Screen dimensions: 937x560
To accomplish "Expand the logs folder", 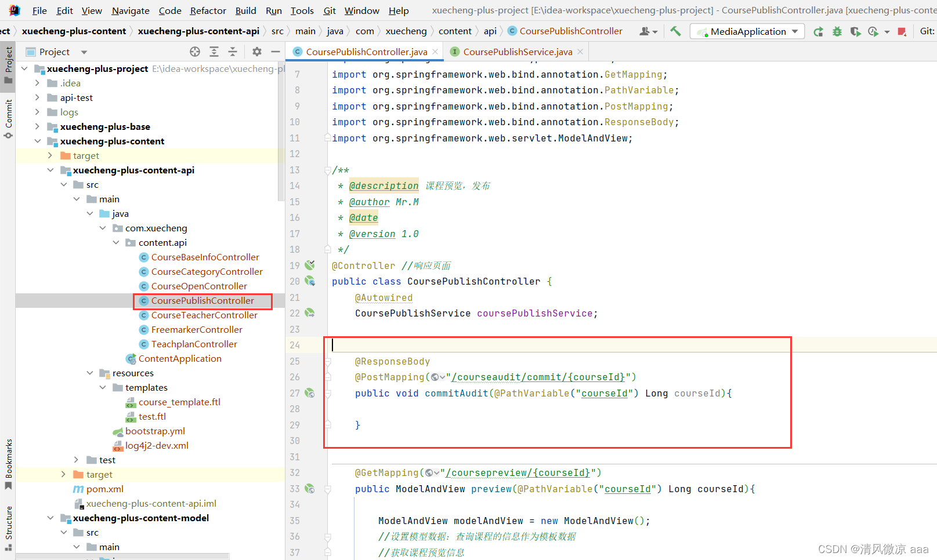I will 37,112.
